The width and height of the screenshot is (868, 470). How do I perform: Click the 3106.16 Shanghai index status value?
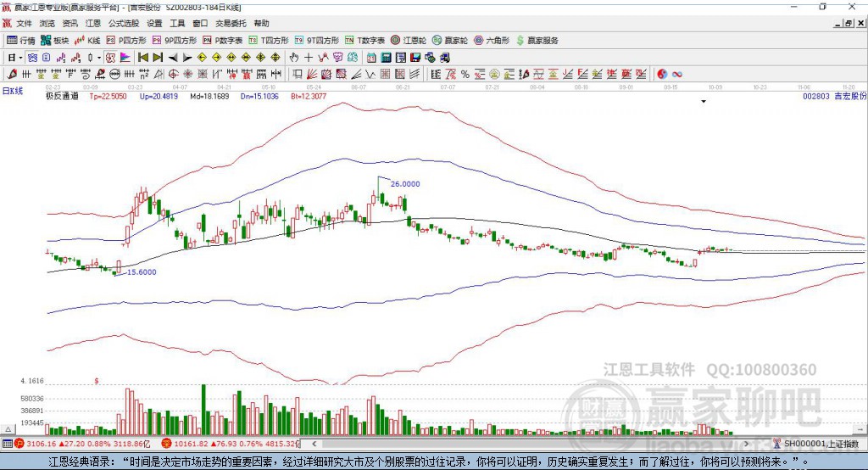pyautogui.click(x=41, y=444)
